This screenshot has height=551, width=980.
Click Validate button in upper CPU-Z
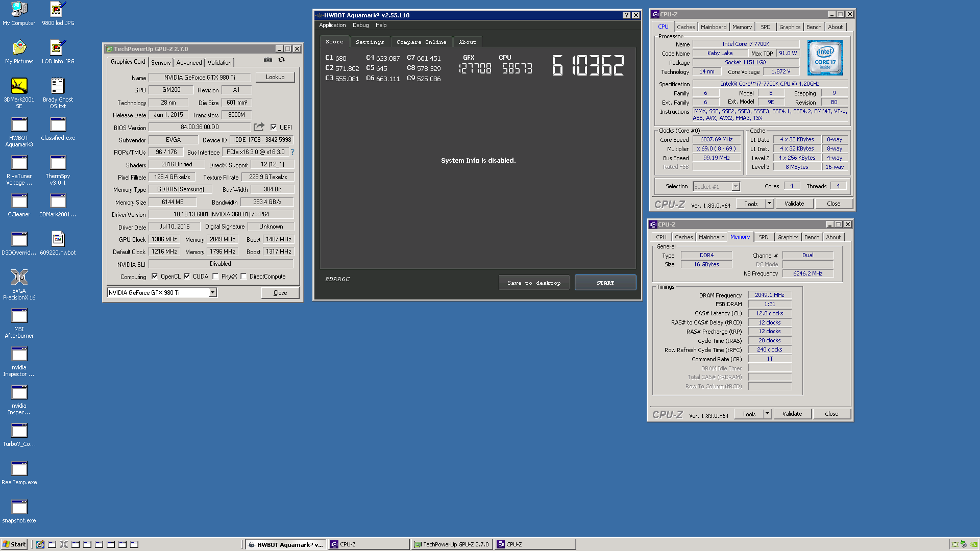tap(794, 204)
